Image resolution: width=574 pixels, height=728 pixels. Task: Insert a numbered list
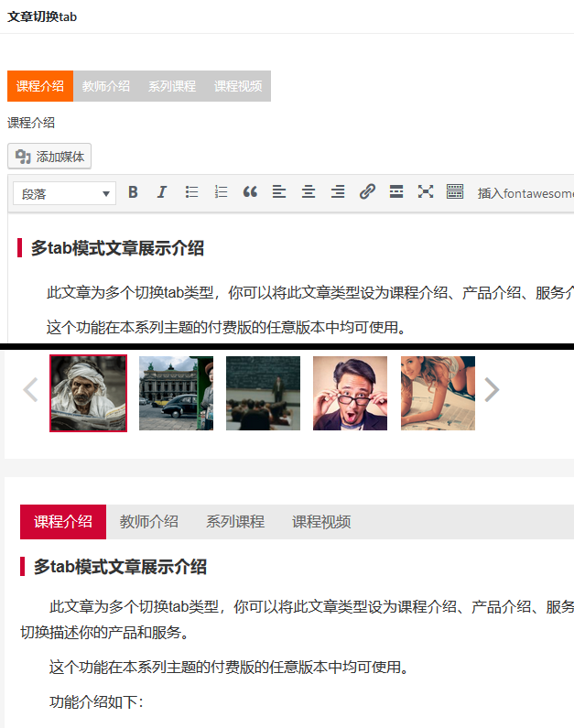pos(221,191)
